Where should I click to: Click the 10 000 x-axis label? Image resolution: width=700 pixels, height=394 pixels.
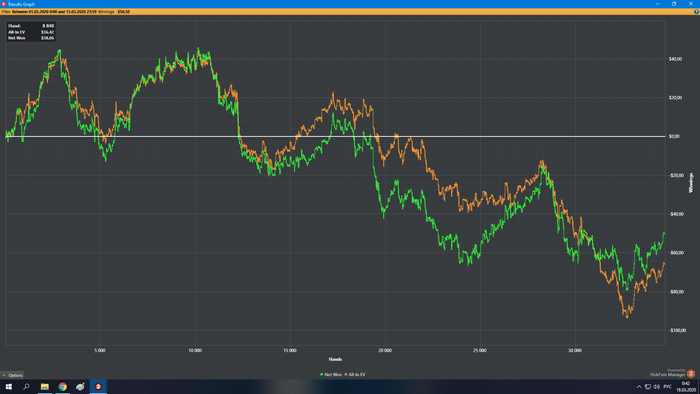tap(195, 351)
